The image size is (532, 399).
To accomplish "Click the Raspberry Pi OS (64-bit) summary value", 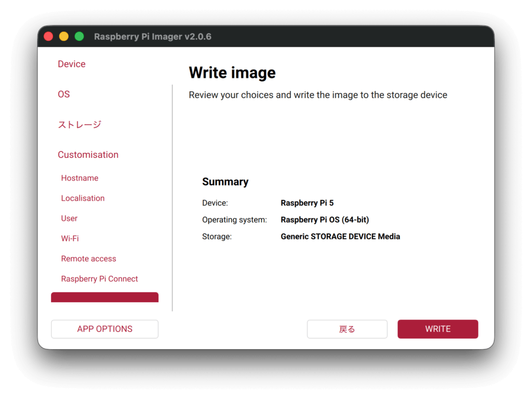I will pyautogui.click(x=325, y=220).
